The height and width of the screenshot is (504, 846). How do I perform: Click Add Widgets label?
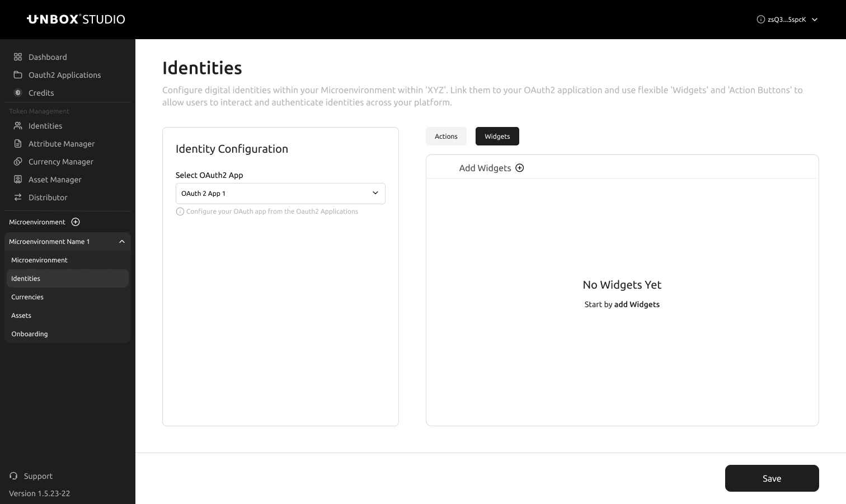point(485,168)
